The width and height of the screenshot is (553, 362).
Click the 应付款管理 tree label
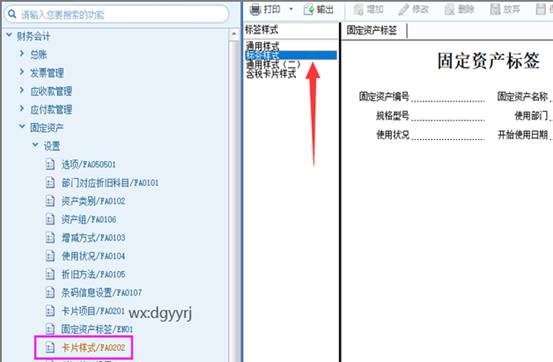pos(51,109)
